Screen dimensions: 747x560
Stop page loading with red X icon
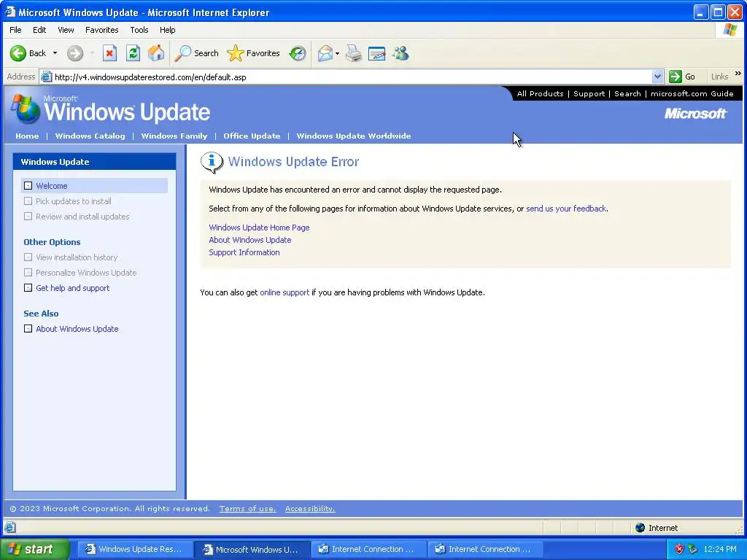(x=109, y=53)
